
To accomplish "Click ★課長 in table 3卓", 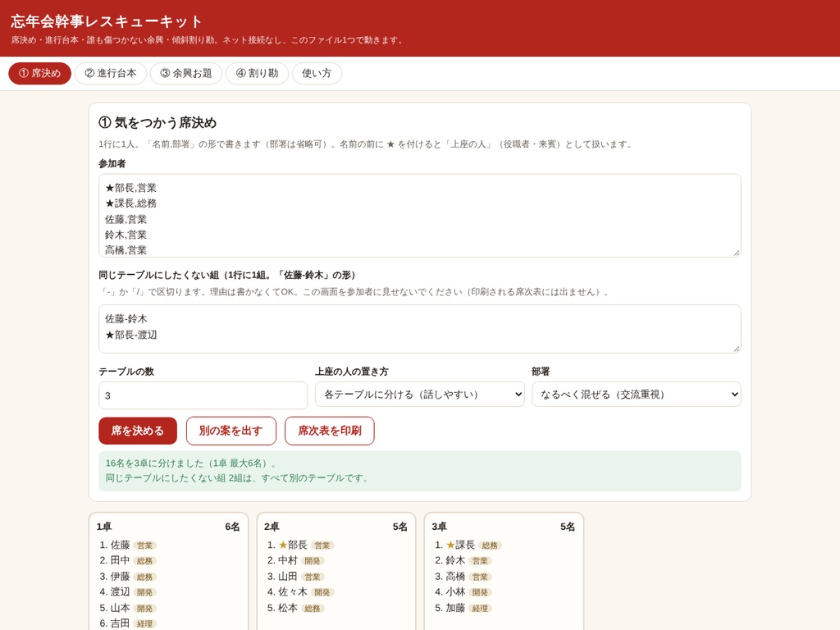I will [x=460, y=545].
